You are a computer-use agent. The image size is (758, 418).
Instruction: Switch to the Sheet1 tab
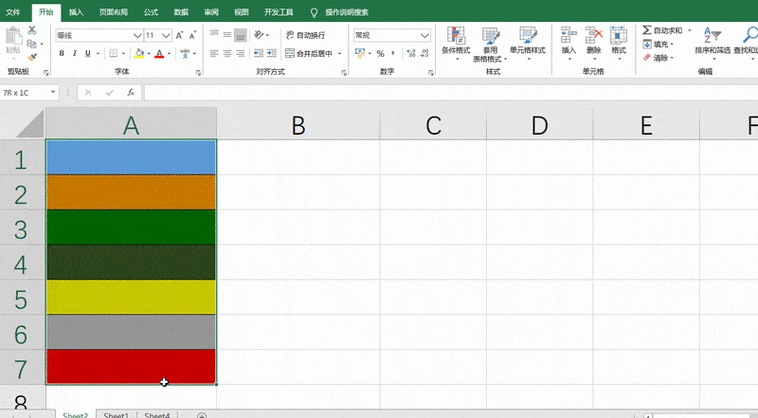[x=116, y=415]
